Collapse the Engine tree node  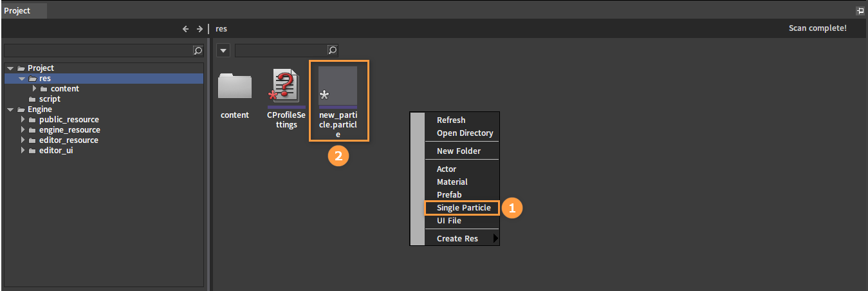tap(10, 109)
